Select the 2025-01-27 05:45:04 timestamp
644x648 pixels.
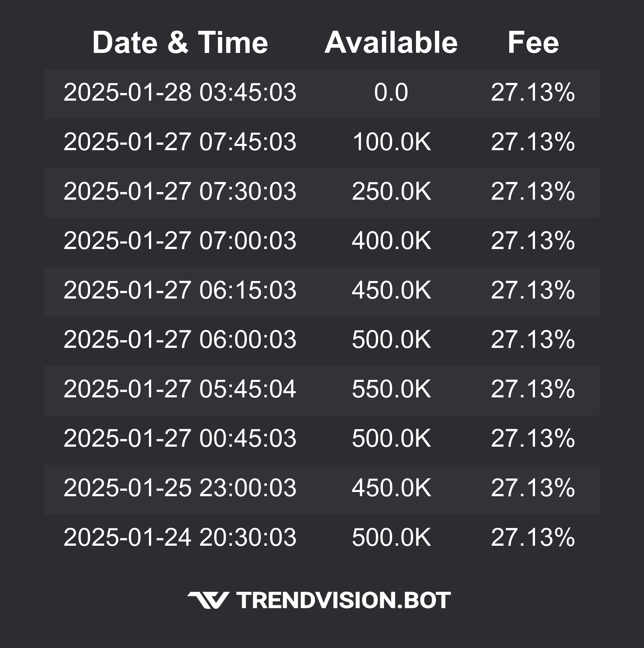click(x=180, y=389)
